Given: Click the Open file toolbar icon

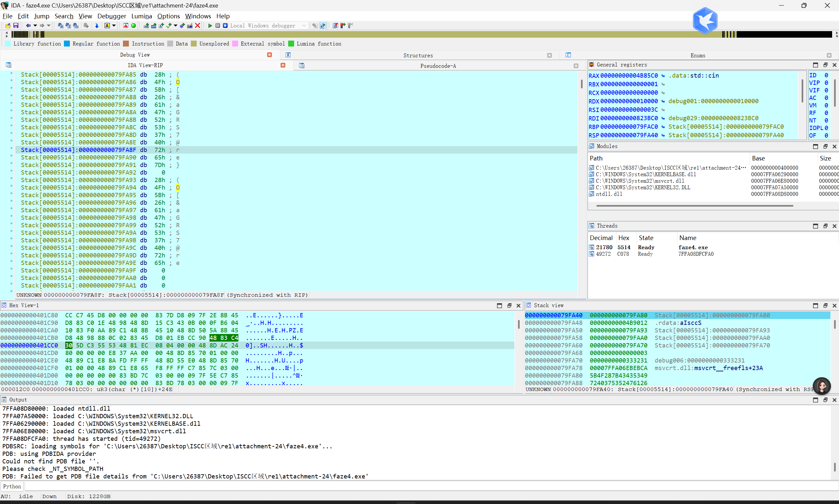Looking at the screenshot, I should pos(8,26).
